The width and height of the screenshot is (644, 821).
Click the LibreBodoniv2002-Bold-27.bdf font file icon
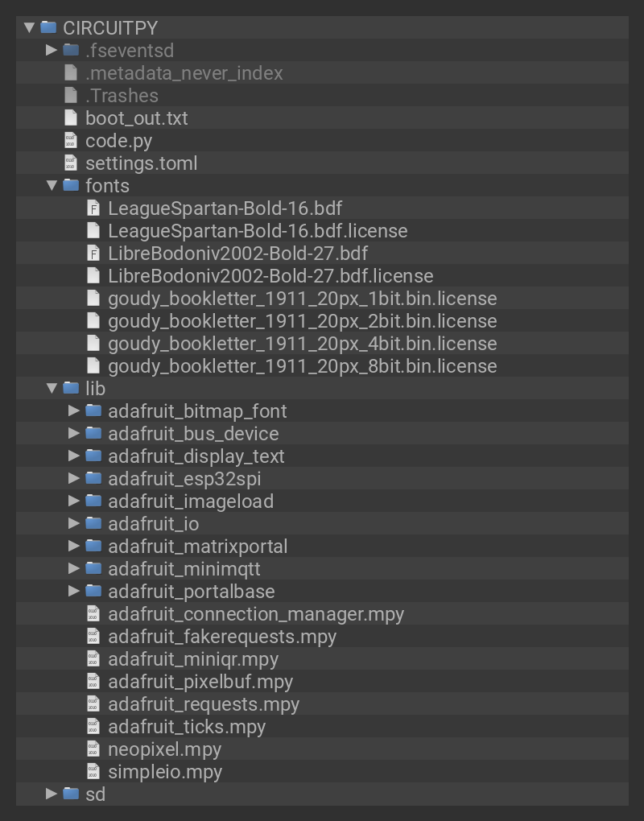pyautogui.click(x=93, y=254)
